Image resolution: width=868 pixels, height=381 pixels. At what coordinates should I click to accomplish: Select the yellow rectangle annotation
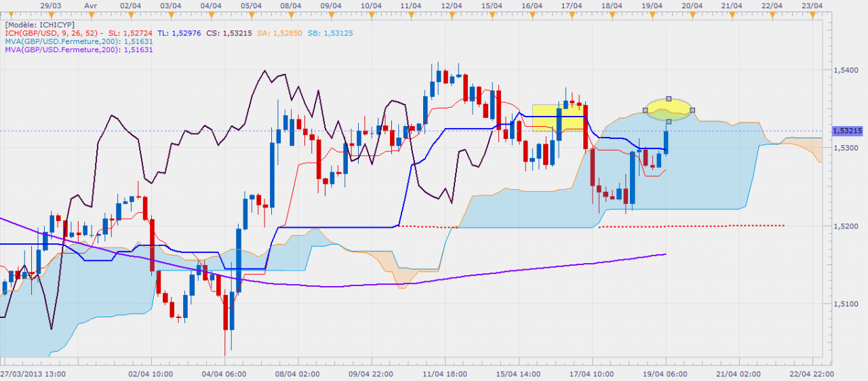558,117
